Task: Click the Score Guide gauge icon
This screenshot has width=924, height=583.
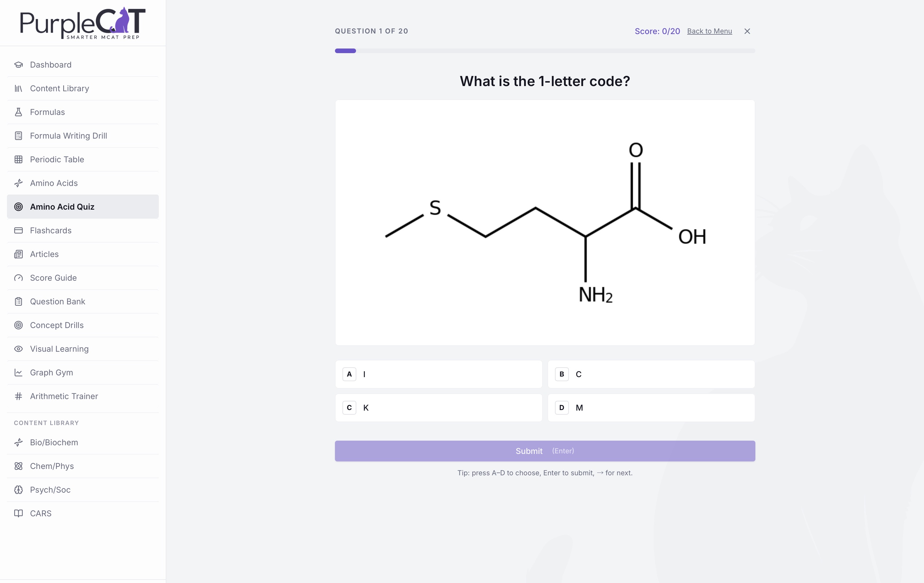Action: [x=18, y=278]
